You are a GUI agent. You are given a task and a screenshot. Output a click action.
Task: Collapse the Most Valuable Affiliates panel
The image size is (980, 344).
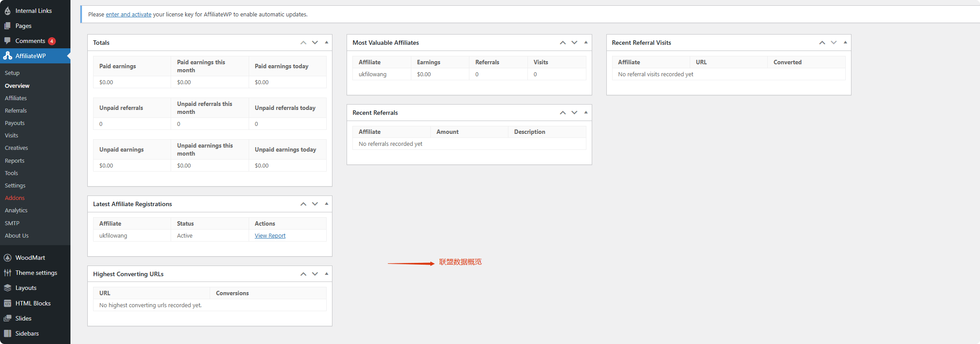[586, 43]
